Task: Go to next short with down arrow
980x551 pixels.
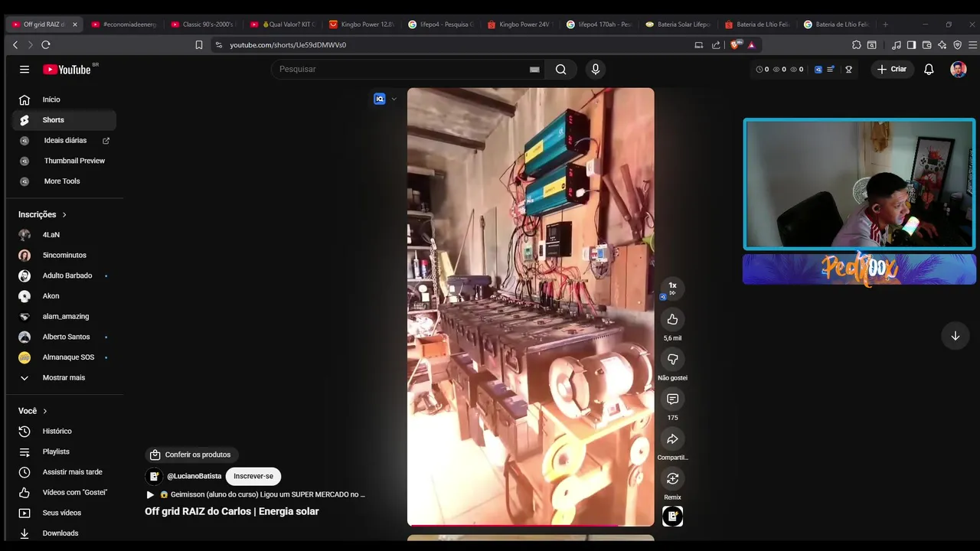Action: 955,336
